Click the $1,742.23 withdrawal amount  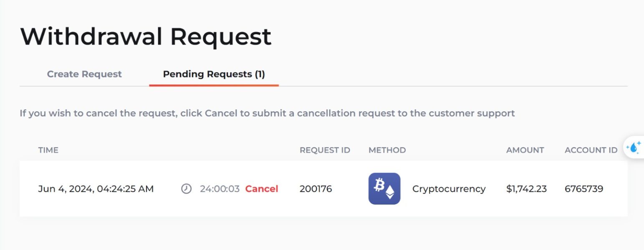pos(527,189)
